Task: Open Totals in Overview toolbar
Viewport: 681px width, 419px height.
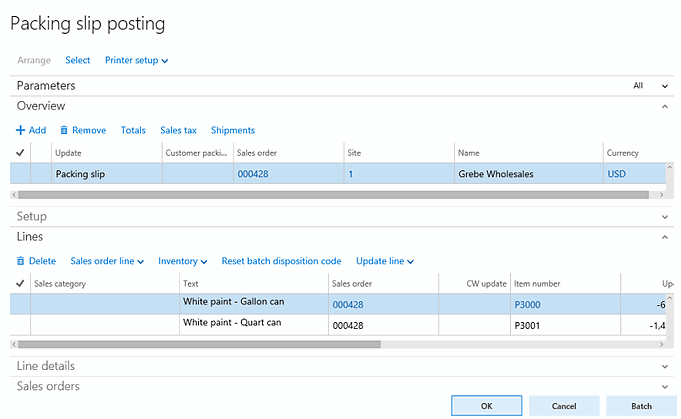Action: click(133, 130)
